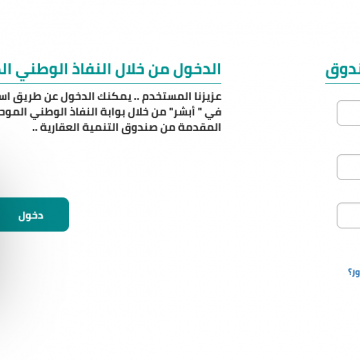
Task: Focus the top input field in the form
Action: click(349, 113)
